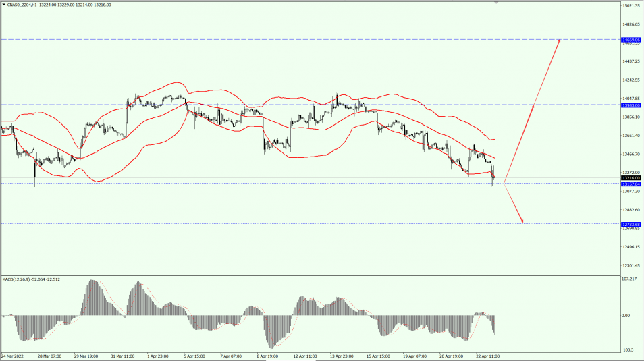Image resolution: width=644 pixels, height=361 pixels.
Task: Click the 14669.06 price level tag
Action: click(x=630, y=40)
